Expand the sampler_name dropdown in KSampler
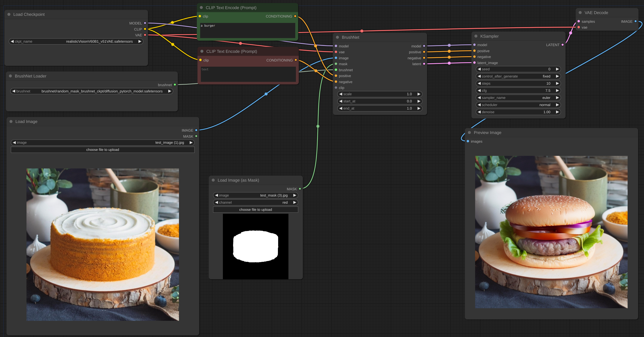This screenshot has width=644, height=337. (517, 97)
